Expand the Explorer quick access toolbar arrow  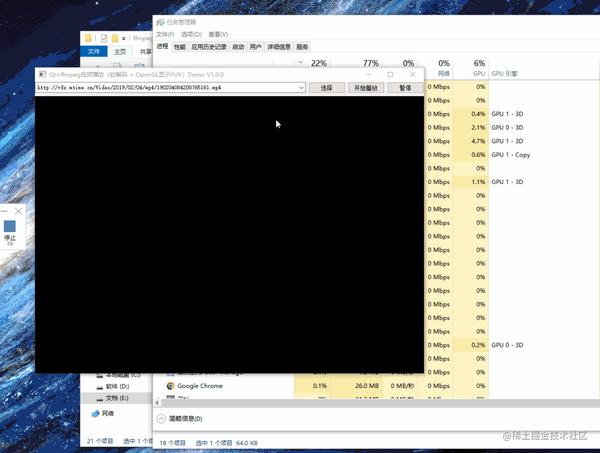(124, 38)
